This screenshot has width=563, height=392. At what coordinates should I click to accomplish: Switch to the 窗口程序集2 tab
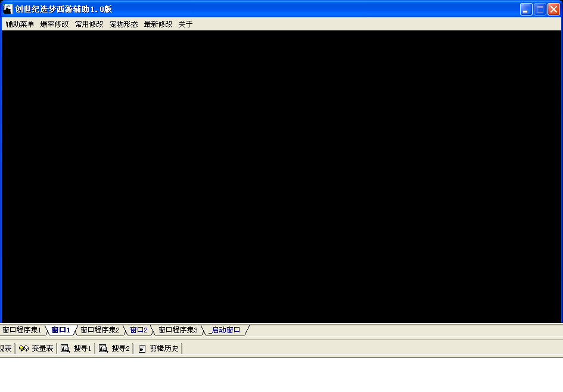pos(100,330)
